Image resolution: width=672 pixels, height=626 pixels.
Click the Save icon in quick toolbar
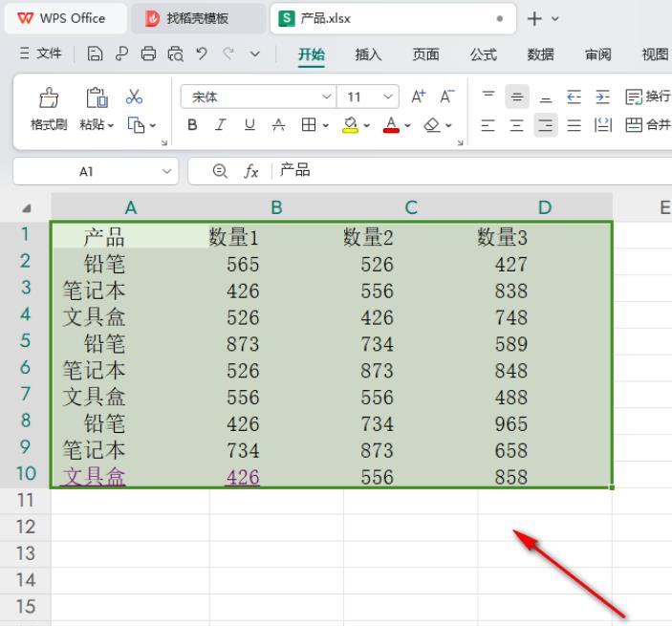click(x=95, y=54)
